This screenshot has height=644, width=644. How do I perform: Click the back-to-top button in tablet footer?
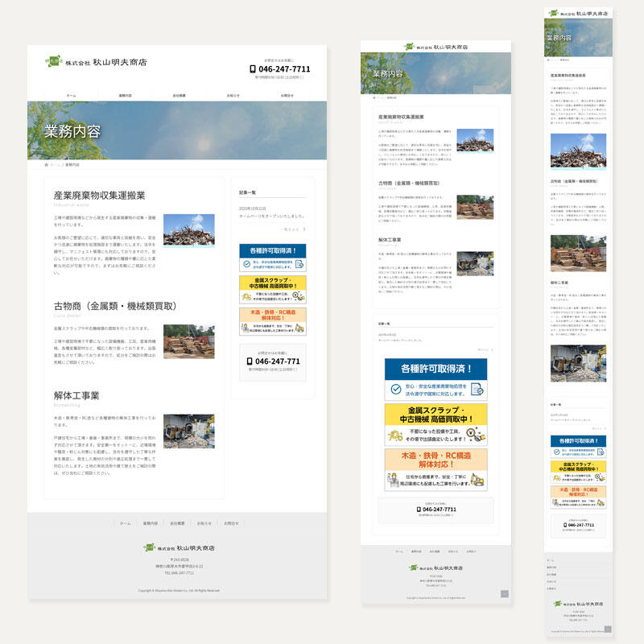[x=505, y=594]
